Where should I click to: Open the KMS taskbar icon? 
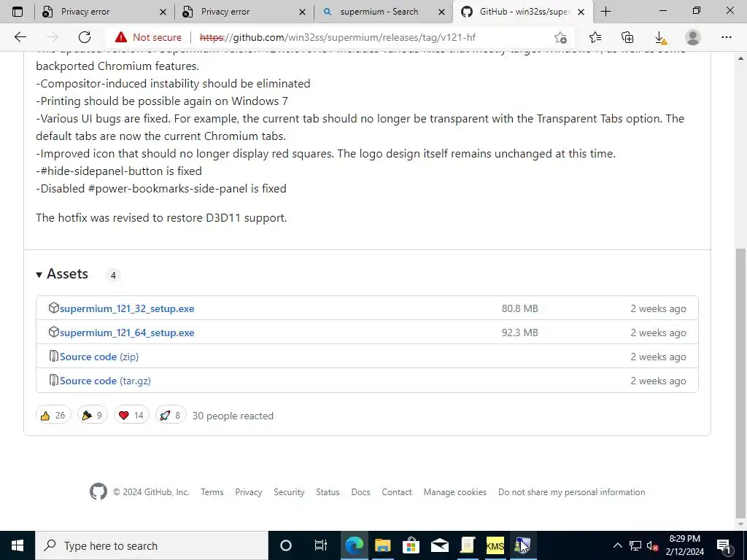pyautogui.click(x=495, y=545)
